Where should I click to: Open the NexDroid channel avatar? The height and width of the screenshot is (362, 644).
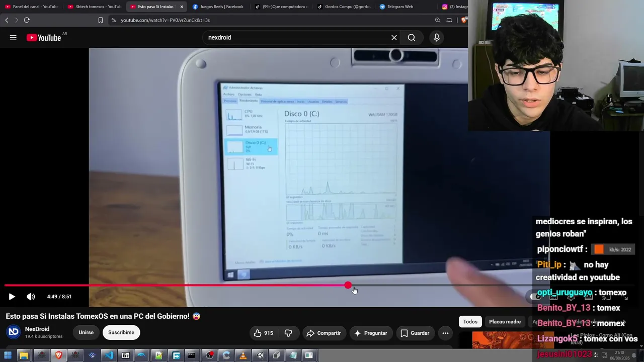point(14,332)
